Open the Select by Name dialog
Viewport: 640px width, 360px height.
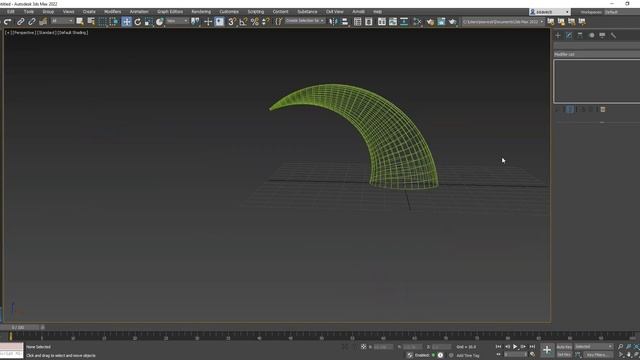[91, 21]
